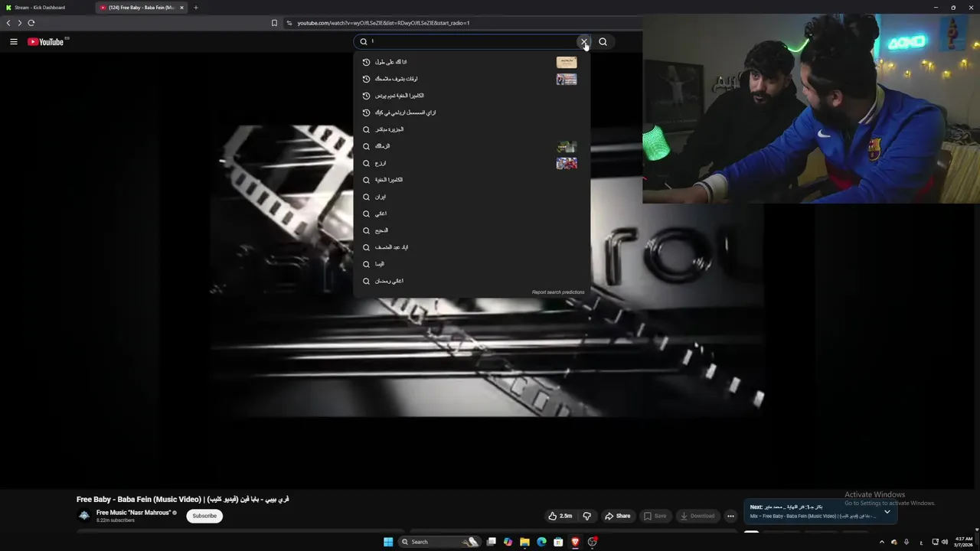Open Windows Start menu
The image size is (980, 551).
point(388,542)
